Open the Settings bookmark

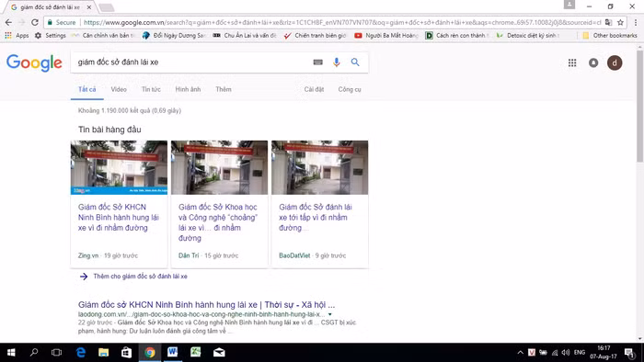point(51,36)
